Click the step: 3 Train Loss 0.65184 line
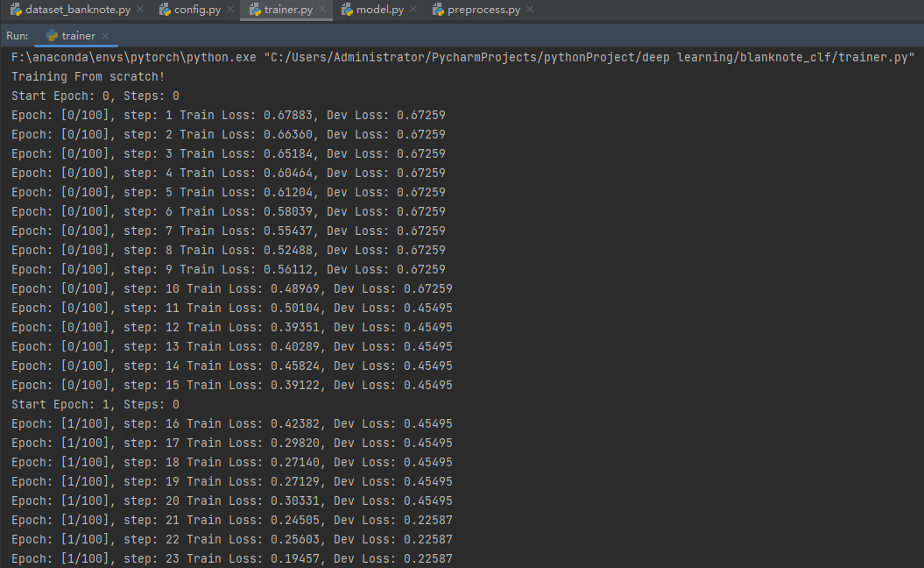924x568 pixels. pos(229,154)
